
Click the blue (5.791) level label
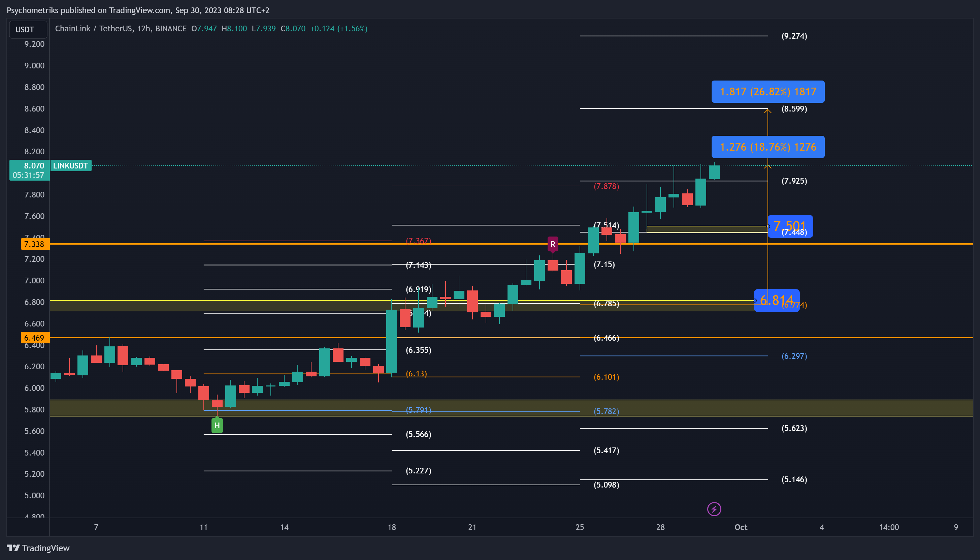(x=418, y=410)
